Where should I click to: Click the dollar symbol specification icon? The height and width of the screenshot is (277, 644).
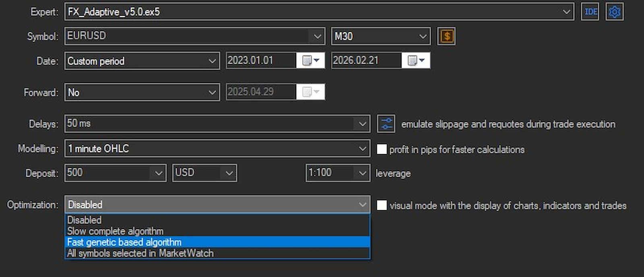(x=446, y=36)
